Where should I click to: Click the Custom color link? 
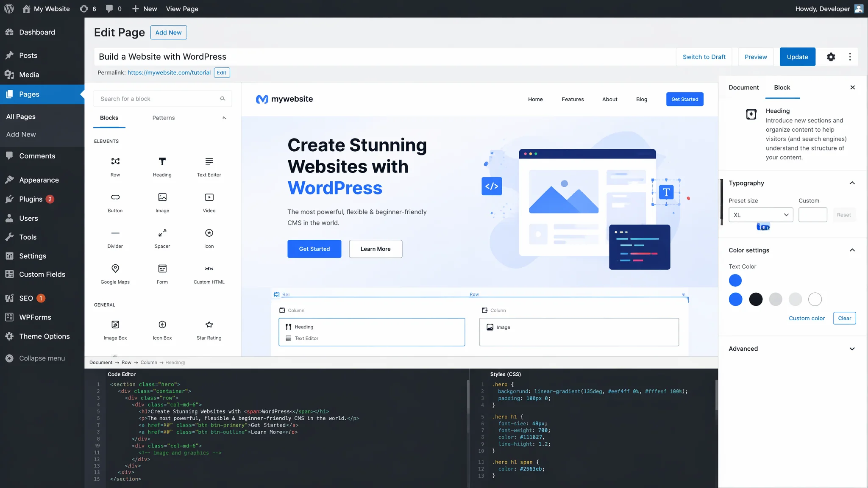[x=807, y=318]
